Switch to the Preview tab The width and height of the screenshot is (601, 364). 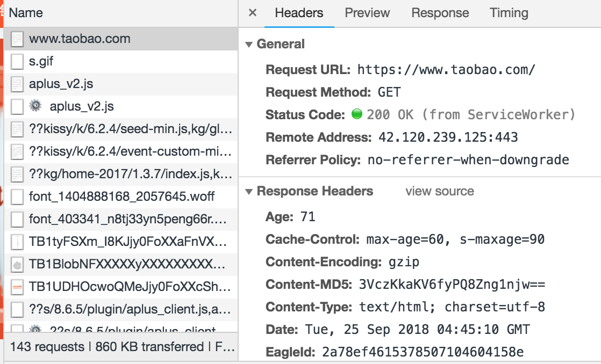[367, 13]
